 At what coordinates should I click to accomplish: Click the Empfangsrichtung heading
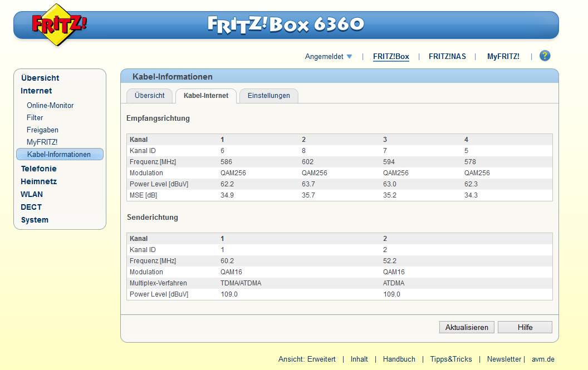tap(158, 119)
